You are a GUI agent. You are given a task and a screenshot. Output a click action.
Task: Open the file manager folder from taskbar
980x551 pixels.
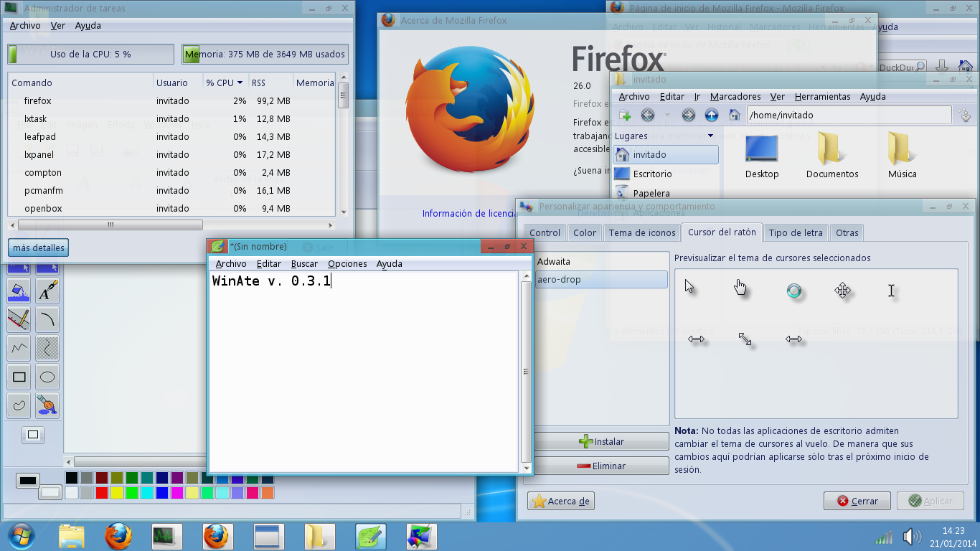tap(71, 536)
